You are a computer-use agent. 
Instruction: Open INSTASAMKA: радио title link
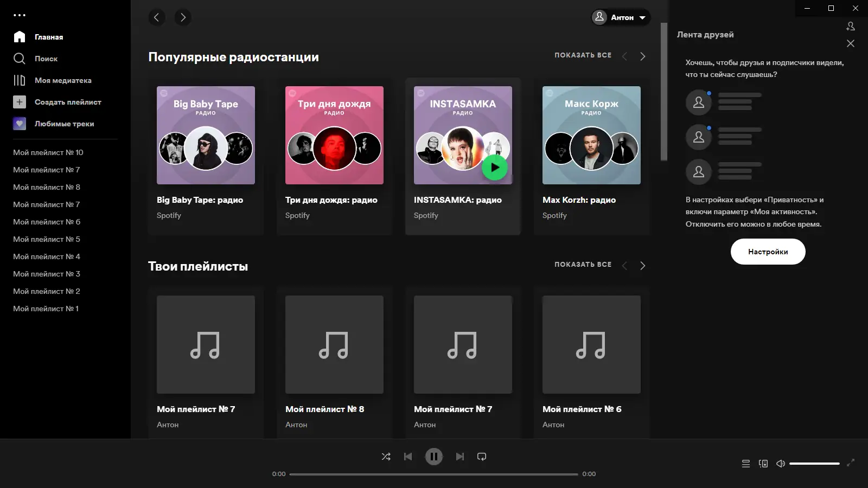click(x=458, y=200)
